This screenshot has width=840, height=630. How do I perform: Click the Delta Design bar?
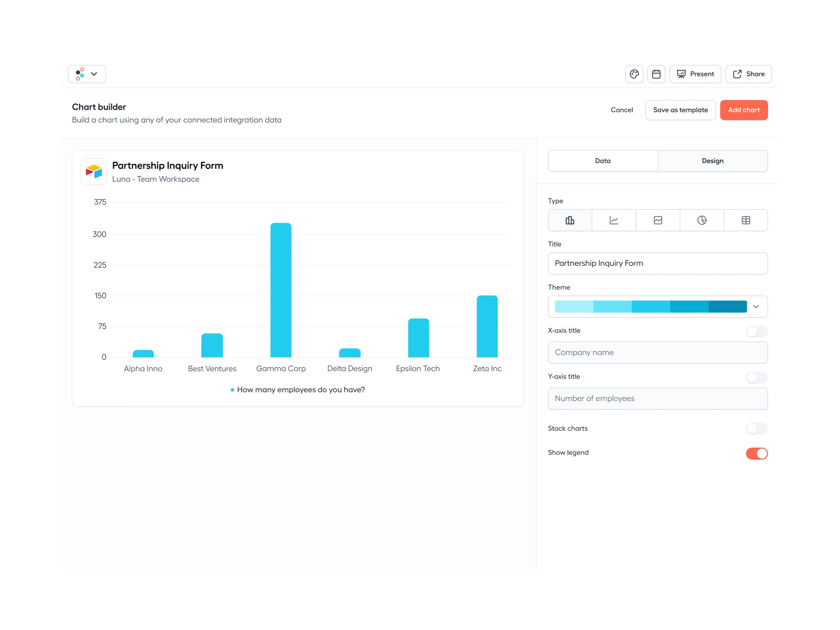[x=350, y=353]
